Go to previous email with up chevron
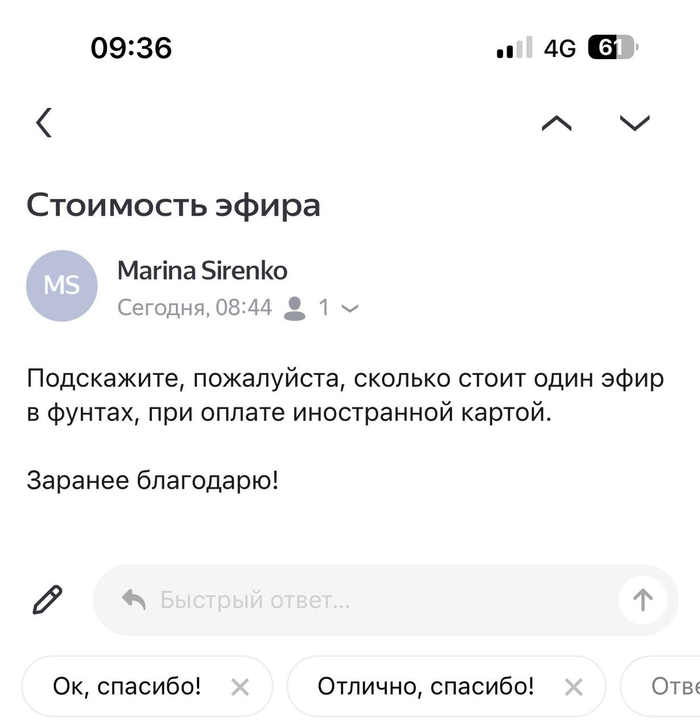This screenshot has height=728, width=700. click(x=556, y=123)
